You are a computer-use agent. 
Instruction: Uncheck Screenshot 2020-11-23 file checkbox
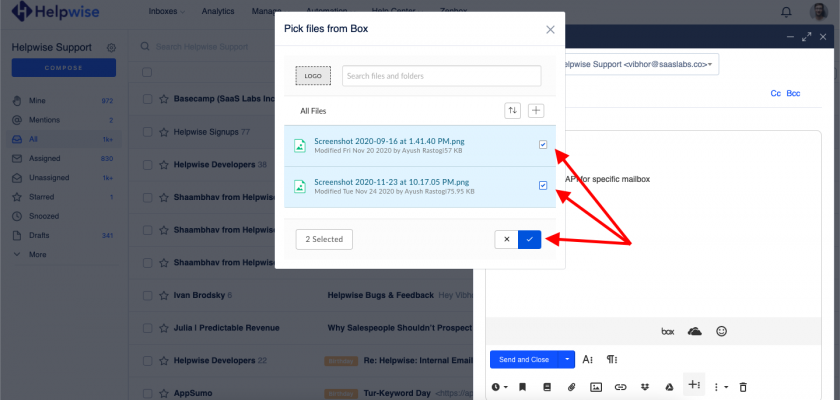pos(543,185)
